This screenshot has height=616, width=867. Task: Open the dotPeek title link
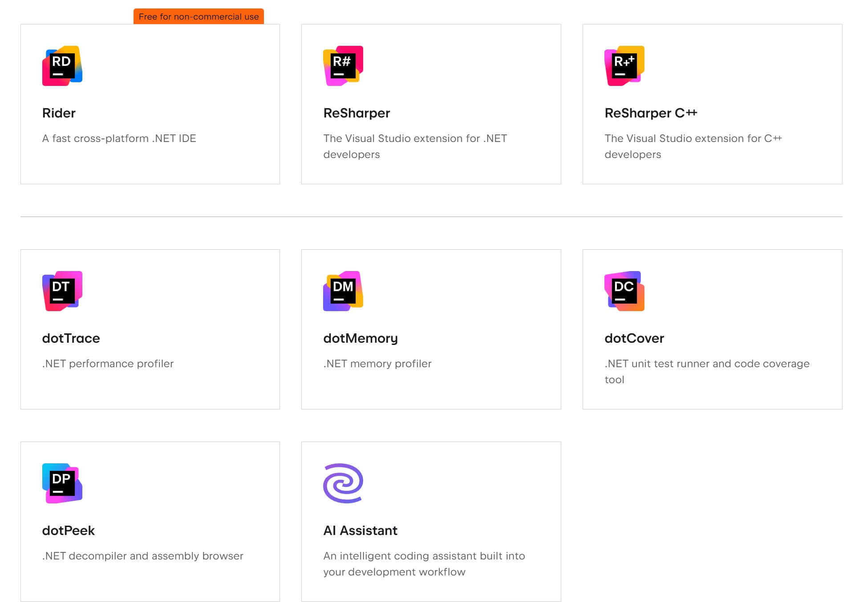[69, 531]
